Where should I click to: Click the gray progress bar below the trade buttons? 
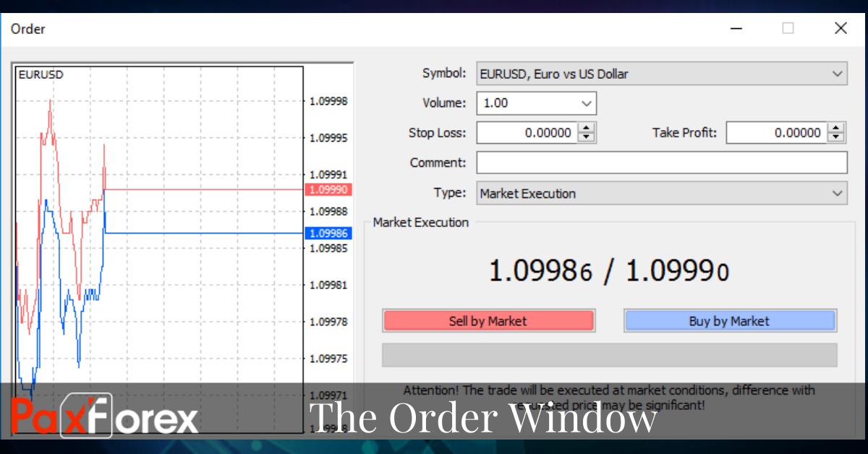(x=609, y=355)
